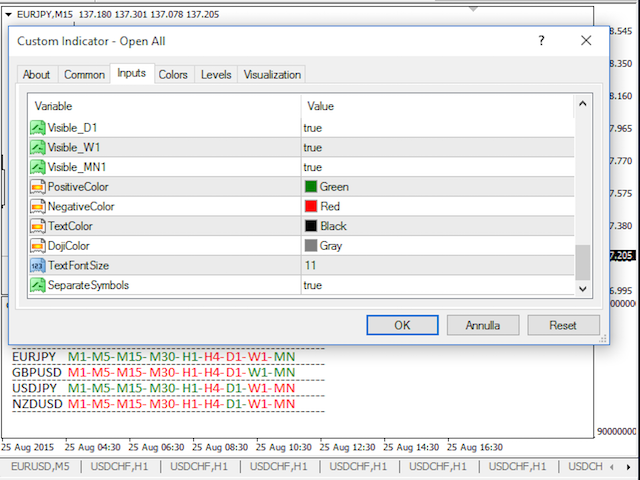This screenshot has width=640, height=480.
Task: Select the TextColor variable name
Action: pos(70,226)
